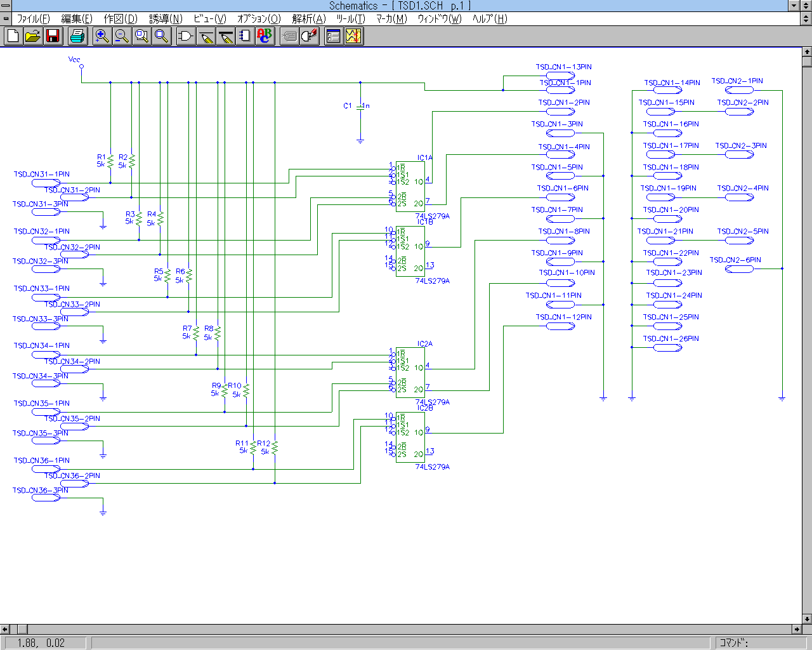The image size is (812, 650).
Task: Select the Draw Wire pencil tool
Action: click(x=206, y=36)
